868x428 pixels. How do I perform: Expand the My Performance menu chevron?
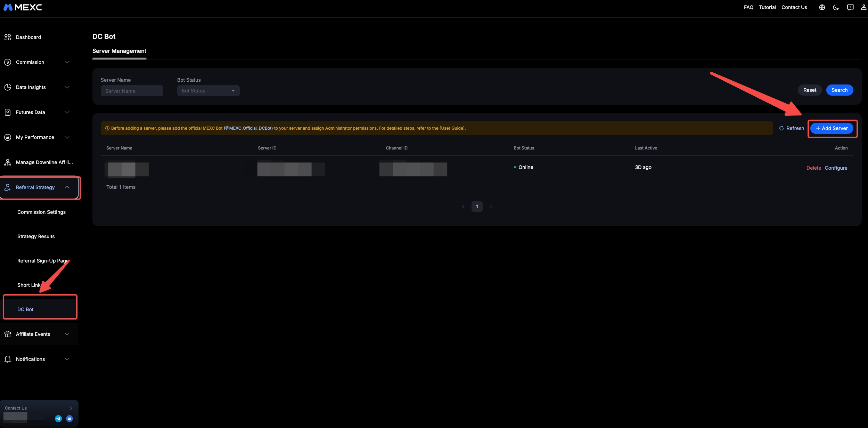(67, 137)
